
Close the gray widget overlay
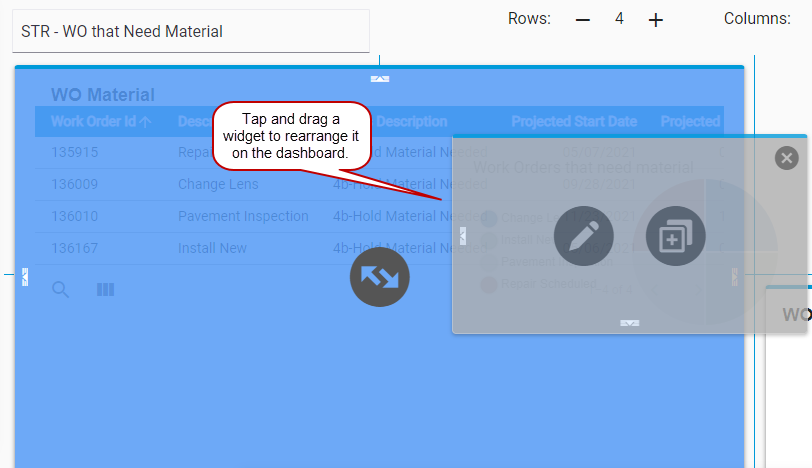click(786, 158)
